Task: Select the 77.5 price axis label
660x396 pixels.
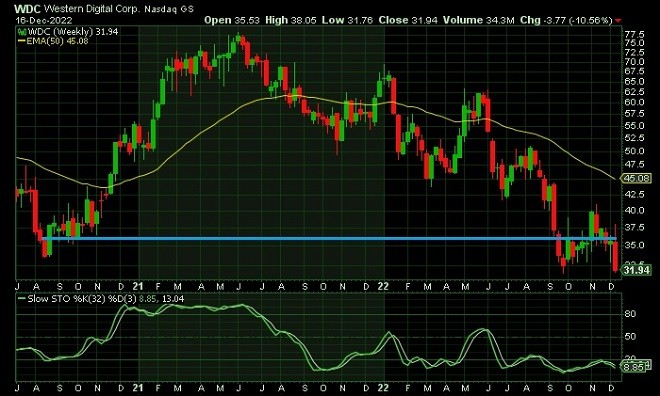Action: [634, 34]
